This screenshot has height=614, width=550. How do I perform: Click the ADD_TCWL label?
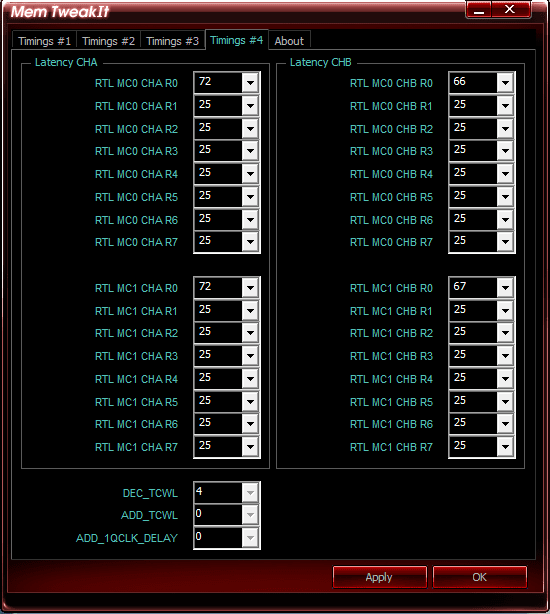[150, 515]
